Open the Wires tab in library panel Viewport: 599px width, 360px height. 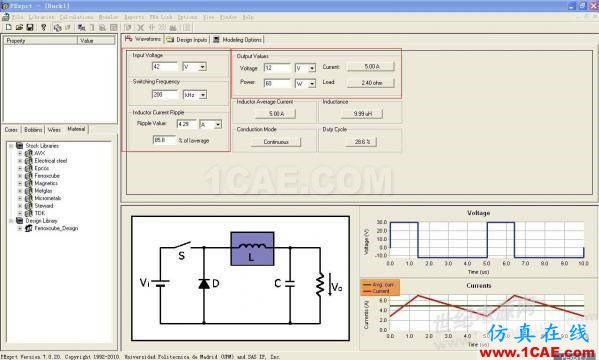coord(54,130)
